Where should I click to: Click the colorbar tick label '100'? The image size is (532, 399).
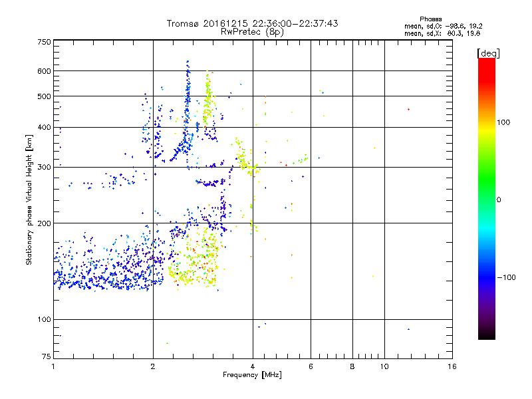click(x=503, y=122)
